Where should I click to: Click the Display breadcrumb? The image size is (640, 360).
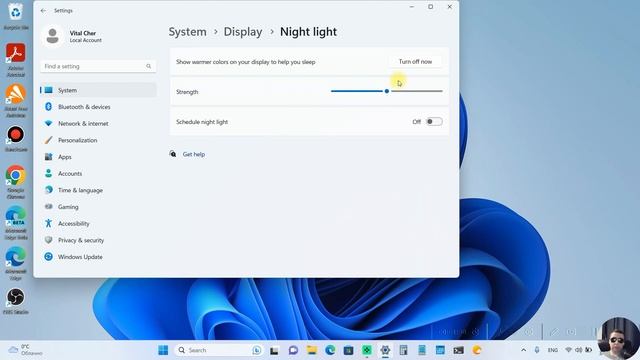(x=243, y=32)
